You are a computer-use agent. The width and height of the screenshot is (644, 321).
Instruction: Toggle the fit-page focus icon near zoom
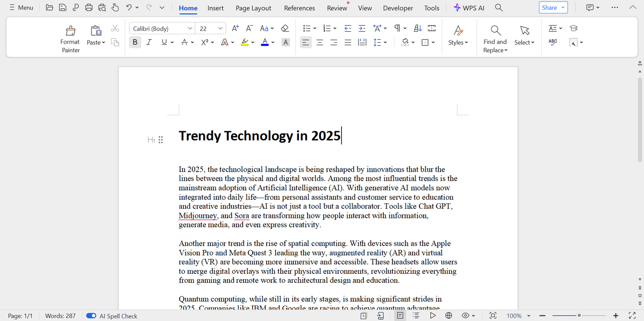click(x=493, y=315)
